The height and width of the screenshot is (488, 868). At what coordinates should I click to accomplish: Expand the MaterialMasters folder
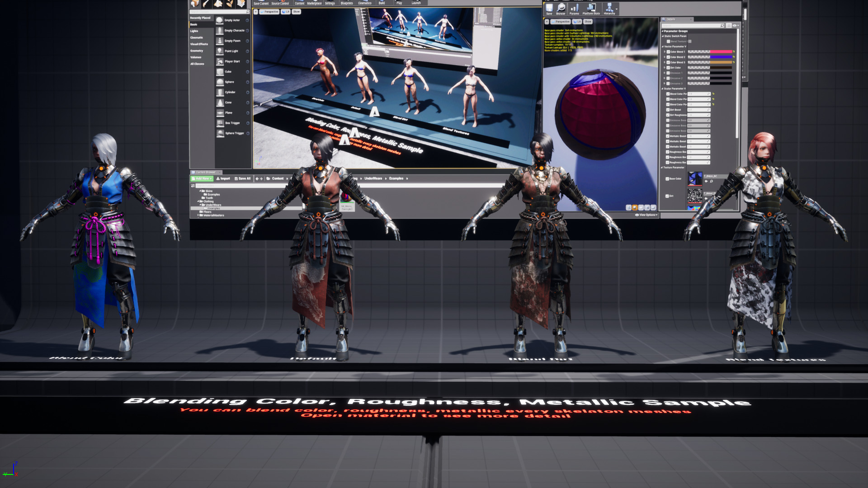(198, 216)
